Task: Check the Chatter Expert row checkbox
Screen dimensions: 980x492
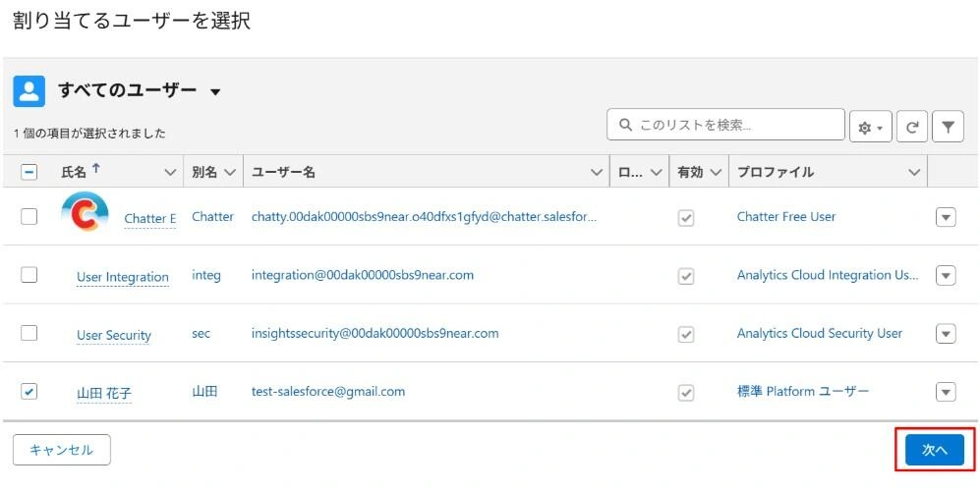Action: click(x=29, y=217)
